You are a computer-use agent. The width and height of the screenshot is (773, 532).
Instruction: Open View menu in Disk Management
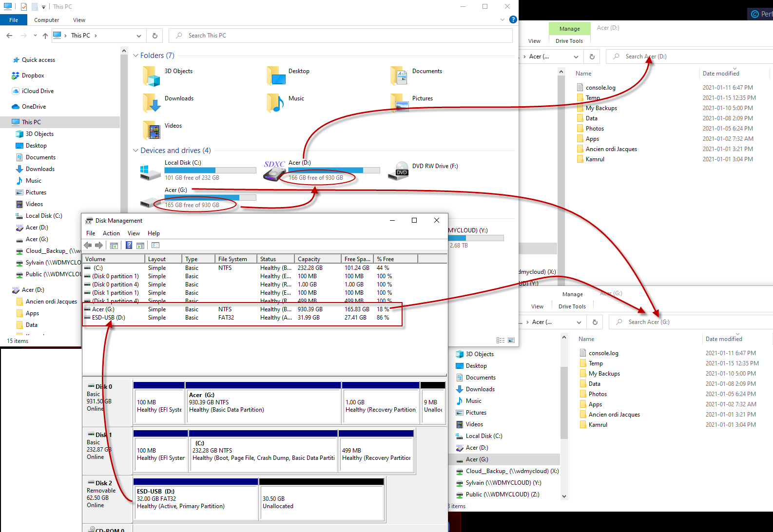(x=134, y=233)
